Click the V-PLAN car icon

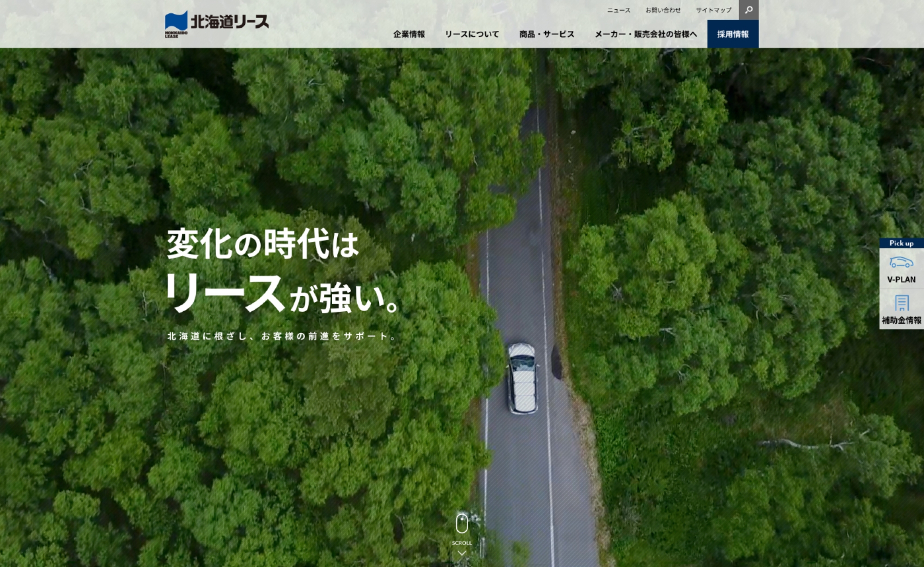[x=901, y=262]
